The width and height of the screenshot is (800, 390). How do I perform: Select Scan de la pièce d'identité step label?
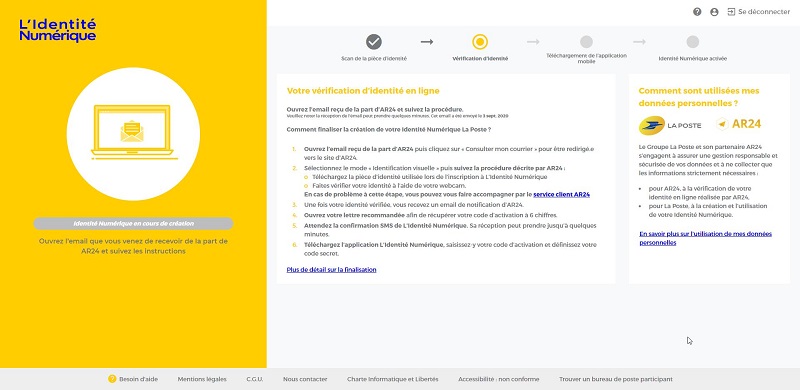pyautogui.click(x=374, y=59)
